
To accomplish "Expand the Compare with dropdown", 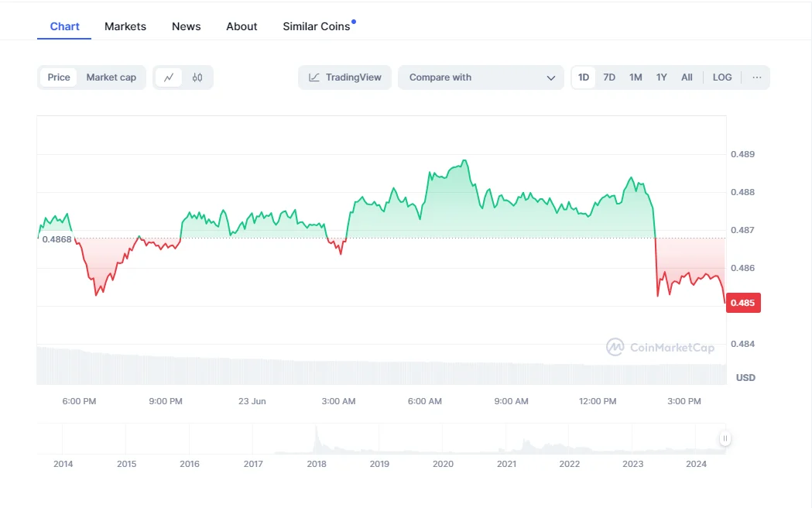I will (x=480, y=77).
